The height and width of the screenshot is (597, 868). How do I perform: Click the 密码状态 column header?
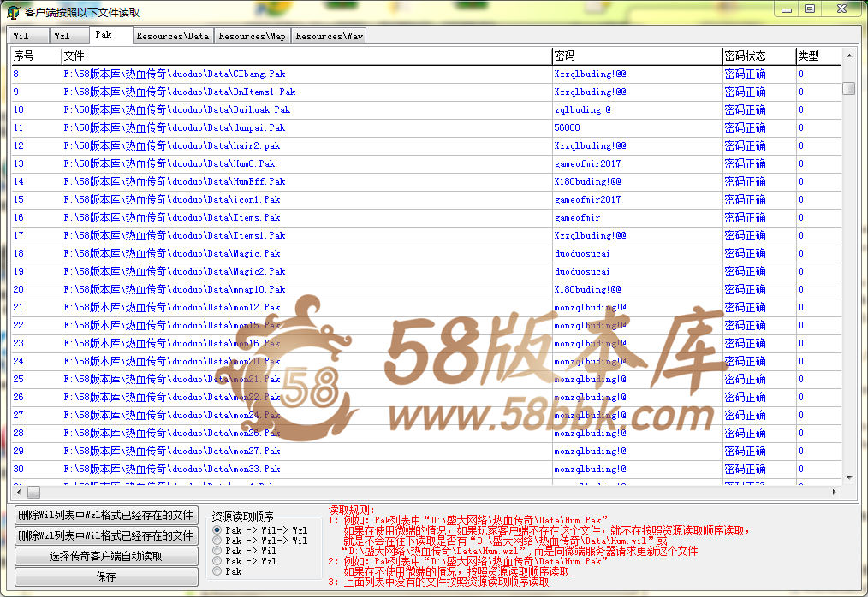tap(759, 56)
